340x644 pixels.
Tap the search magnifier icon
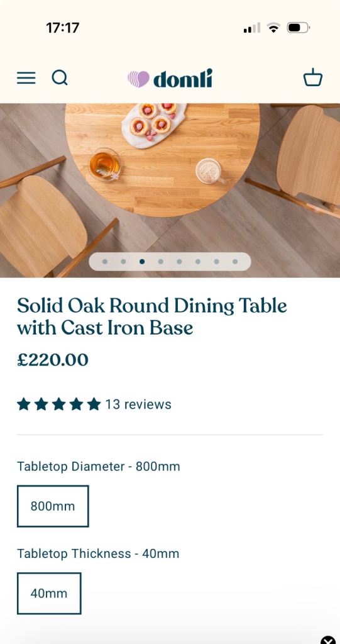(60, 77)
